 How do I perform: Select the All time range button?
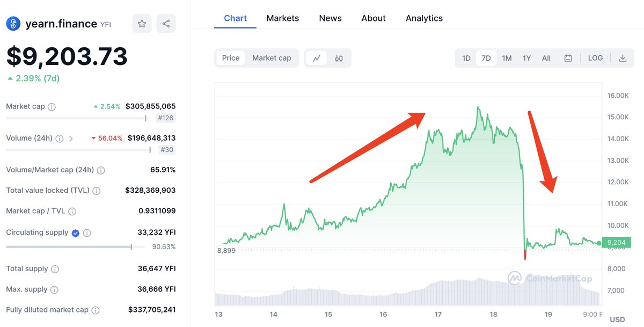(546, 58)
